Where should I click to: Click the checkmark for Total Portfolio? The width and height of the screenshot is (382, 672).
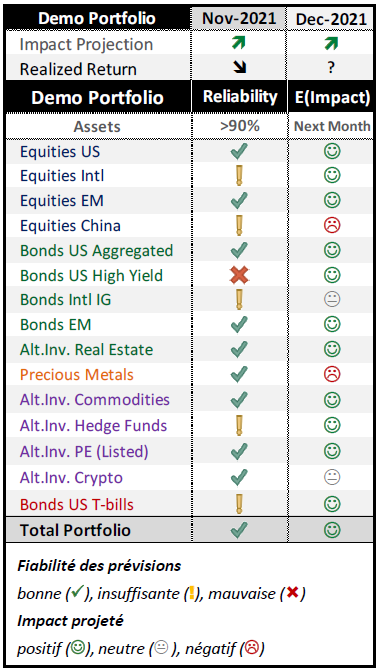(x=239, y=530)
